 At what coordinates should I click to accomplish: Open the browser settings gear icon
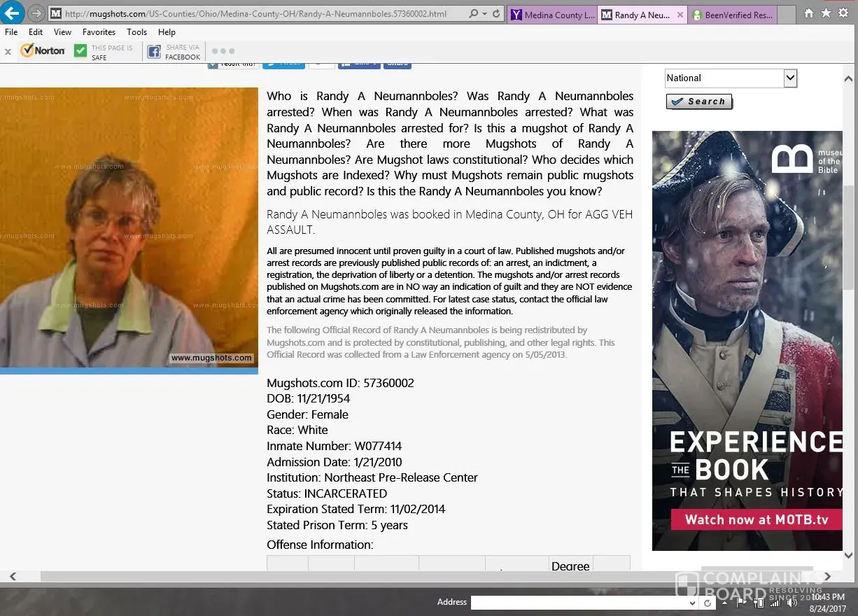point(843,13)
